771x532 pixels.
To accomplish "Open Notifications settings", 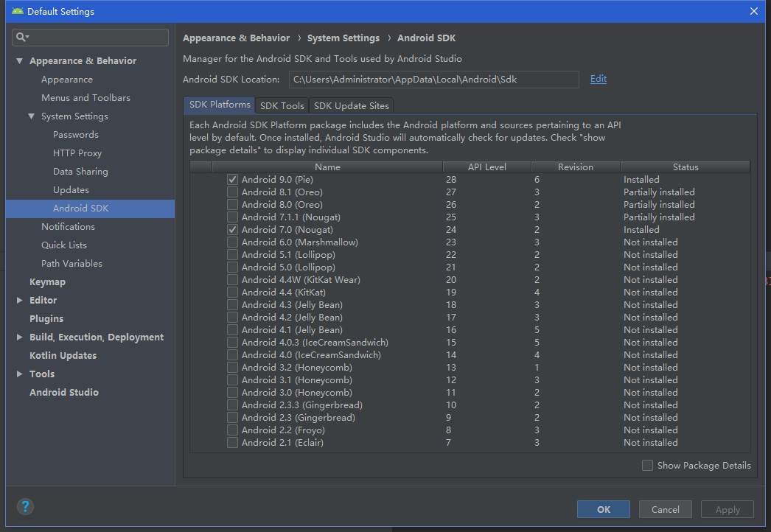I will 69,227.
